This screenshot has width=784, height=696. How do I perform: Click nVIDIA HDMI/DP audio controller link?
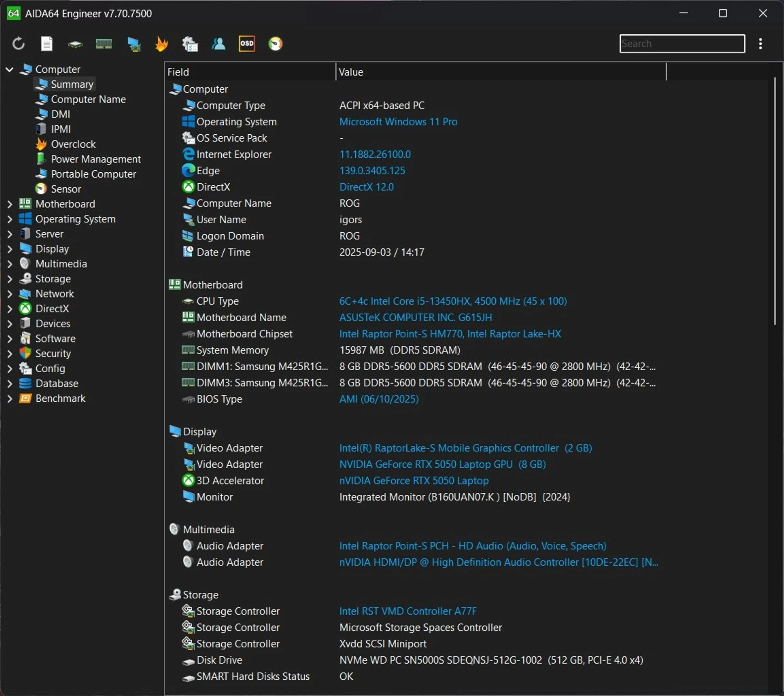click(499, 563)
